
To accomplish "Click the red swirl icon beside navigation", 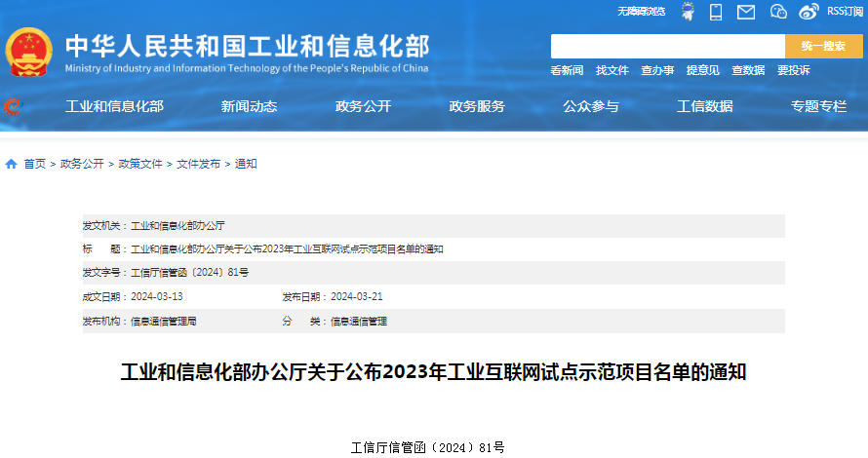I will (x=12, y=106).
